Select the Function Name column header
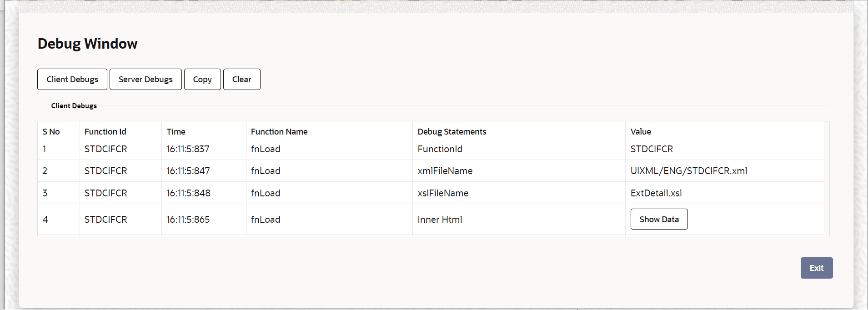Image resolution: width=868 pixels, height=310 pixels. 279,132
